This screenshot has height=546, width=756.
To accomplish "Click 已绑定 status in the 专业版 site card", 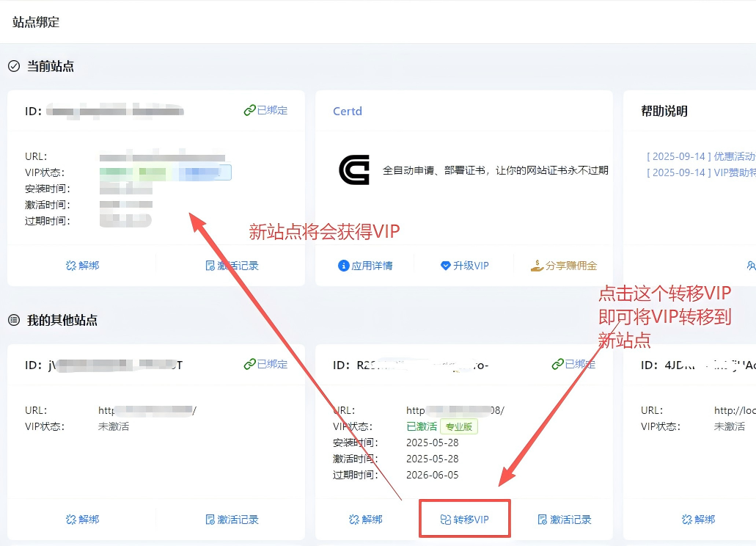I will point(573,365).
